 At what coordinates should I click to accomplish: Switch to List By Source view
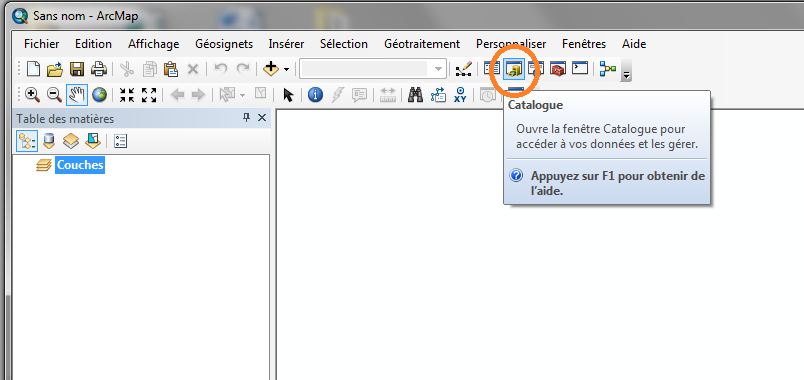(49, 141)
